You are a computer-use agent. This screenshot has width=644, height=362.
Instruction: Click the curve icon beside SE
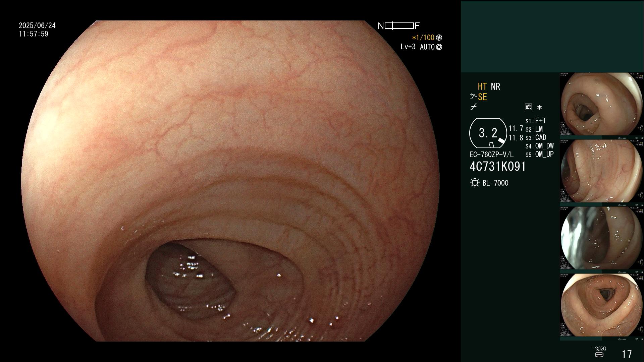click(473, 97)
